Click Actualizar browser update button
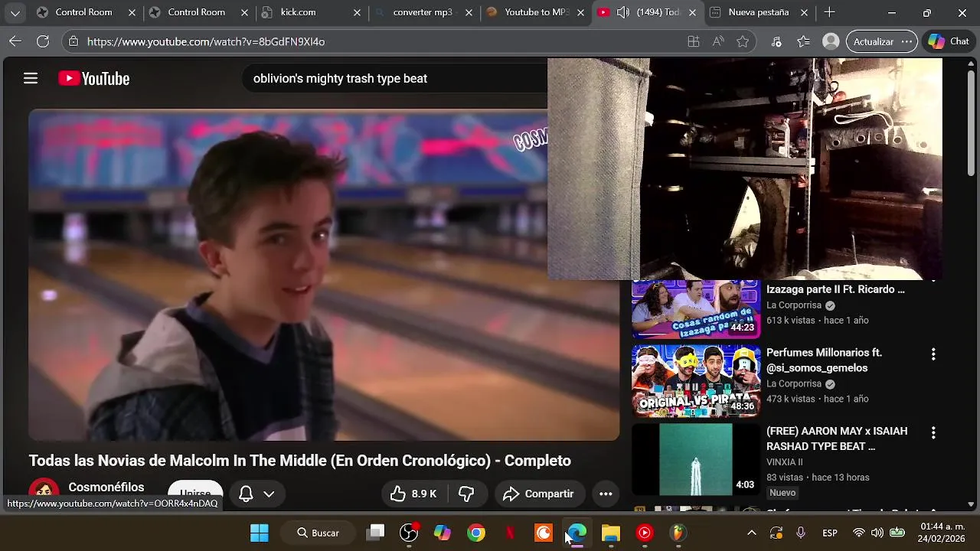The width and height of the screenshot is (980, 551). (874, 41)
